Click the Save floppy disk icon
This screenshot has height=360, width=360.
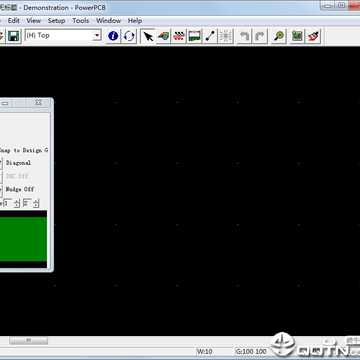pos(13,36)
